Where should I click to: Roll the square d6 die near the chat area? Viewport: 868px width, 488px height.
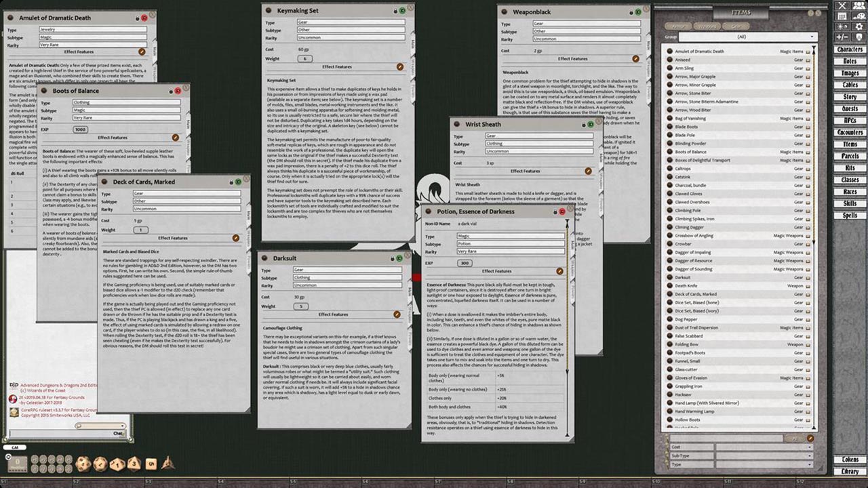tap(151, 464)
